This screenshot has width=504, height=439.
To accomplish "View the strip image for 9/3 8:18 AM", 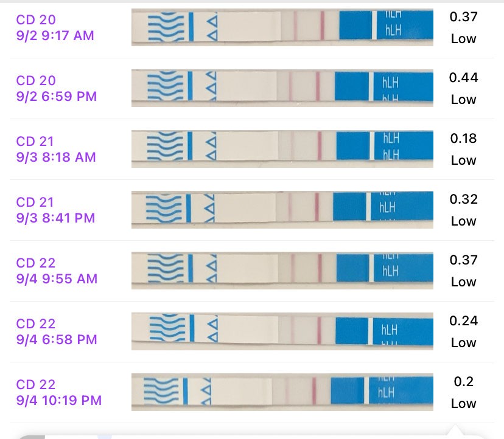I will tap(282, 149).
